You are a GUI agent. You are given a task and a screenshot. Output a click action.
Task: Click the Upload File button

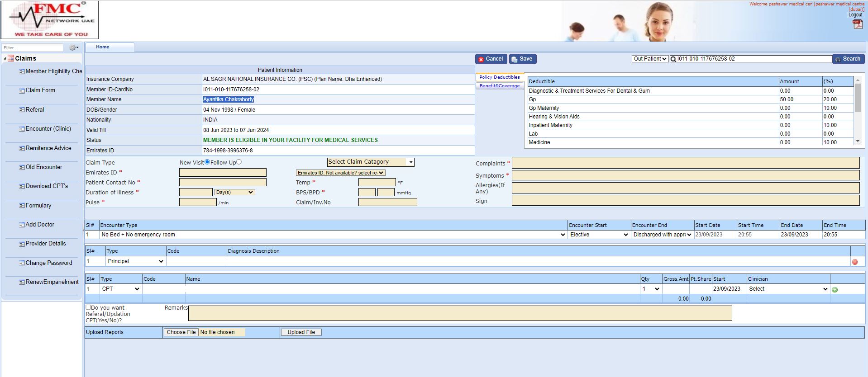[x=301, y=332]
